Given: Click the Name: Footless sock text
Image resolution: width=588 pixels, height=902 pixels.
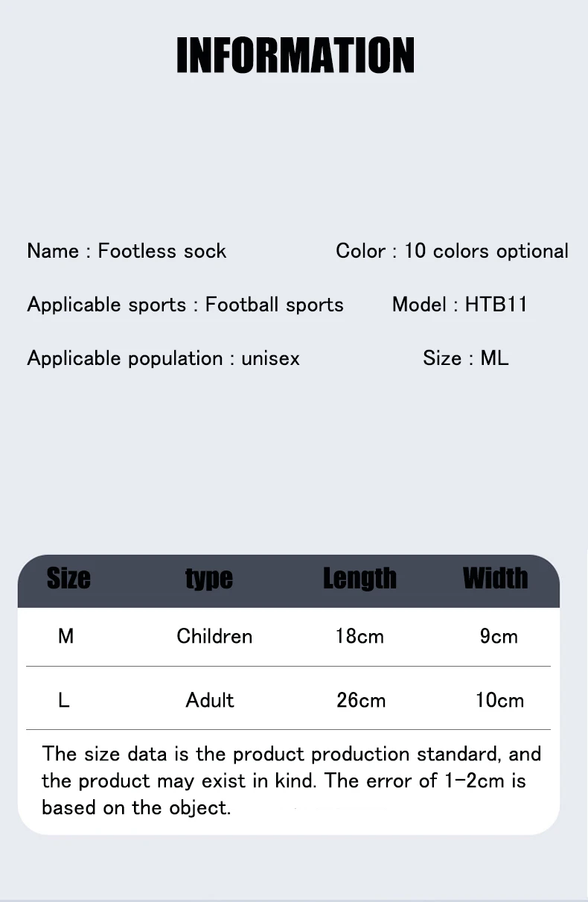Looking at the screenshot, I should 127,251.
